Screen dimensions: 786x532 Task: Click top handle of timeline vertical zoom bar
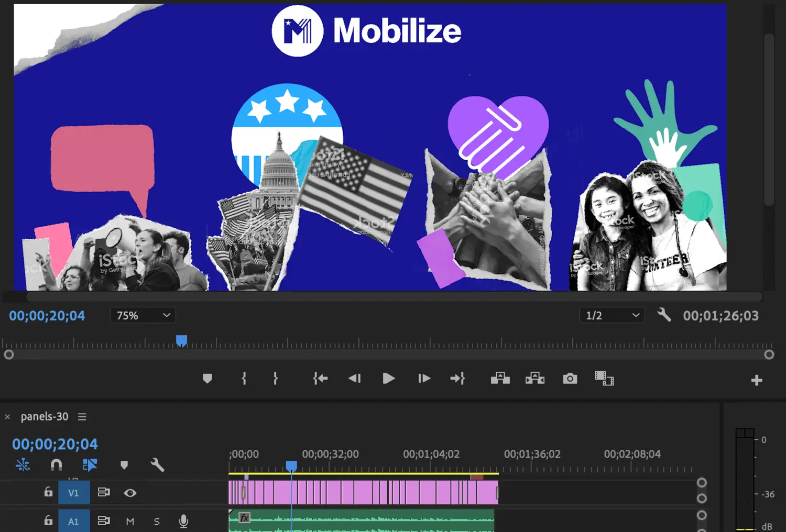tap(702, 482)
